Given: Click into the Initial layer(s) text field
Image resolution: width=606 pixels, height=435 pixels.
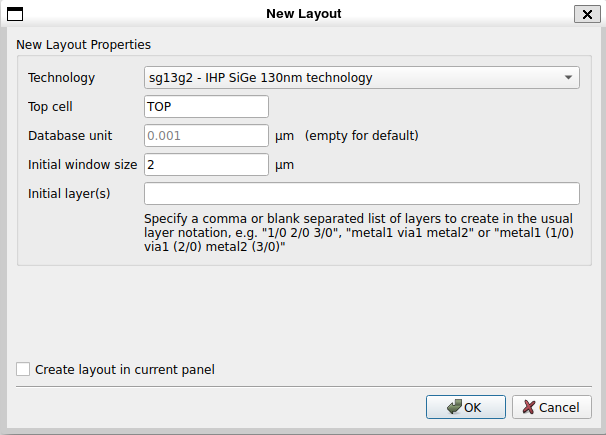Looking at the screenshot, I should tap(362, 193).
